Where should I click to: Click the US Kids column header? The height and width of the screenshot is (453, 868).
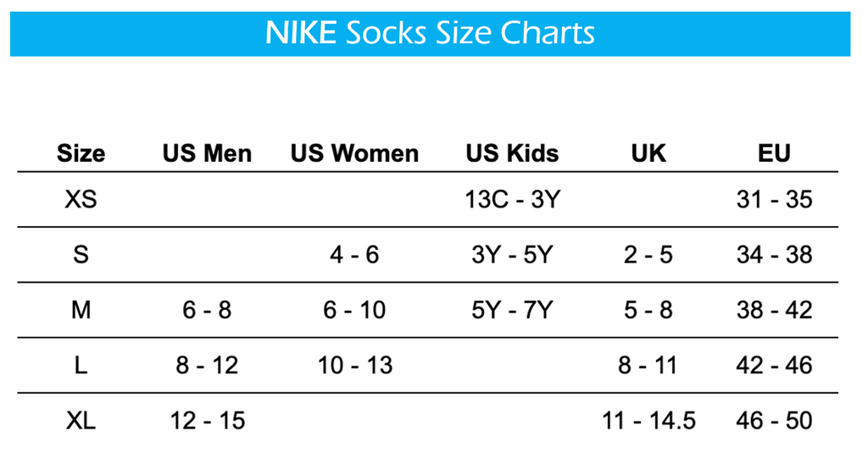512,153
